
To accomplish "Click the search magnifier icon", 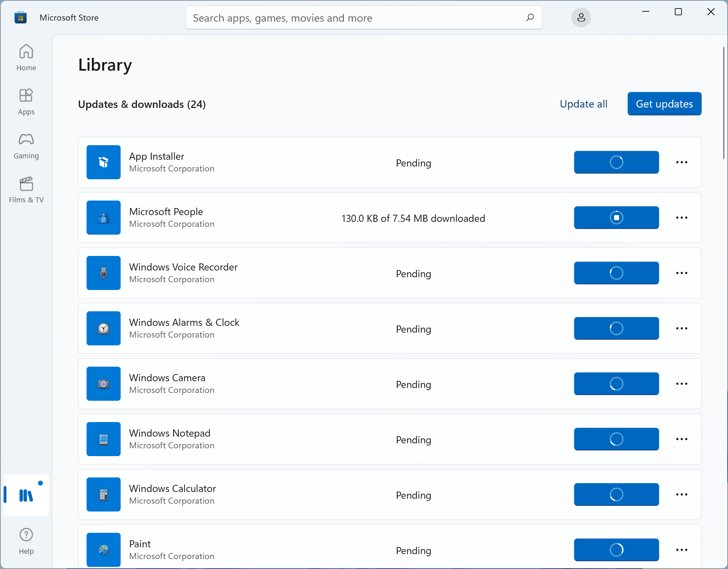I will tap(530, 17).
